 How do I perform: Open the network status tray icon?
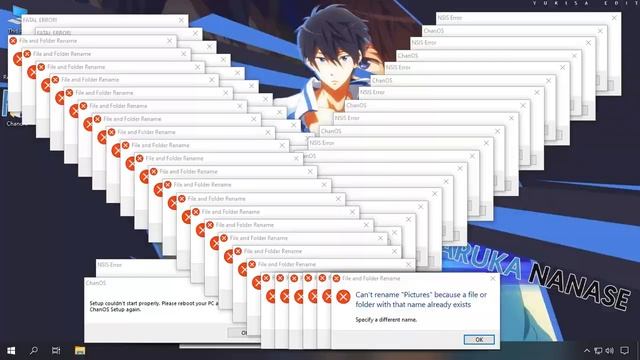pyautogui.click(x=598, y=351)
